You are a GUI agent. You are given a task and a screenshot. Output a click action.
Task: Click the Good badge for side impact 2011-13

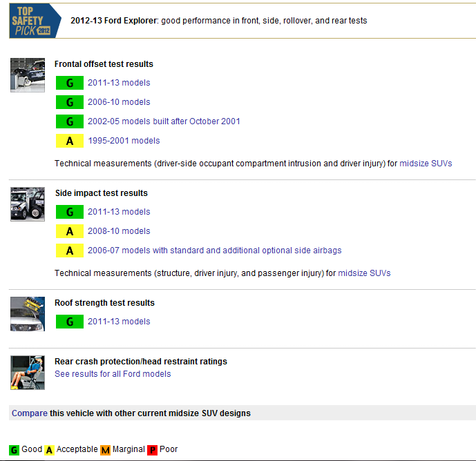click(70, 212)
